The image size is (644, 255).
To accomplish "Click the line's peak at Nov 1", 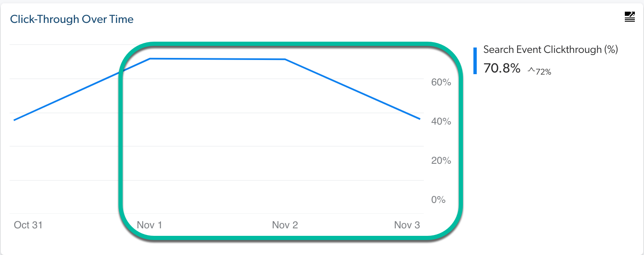I will click(150, 59).
